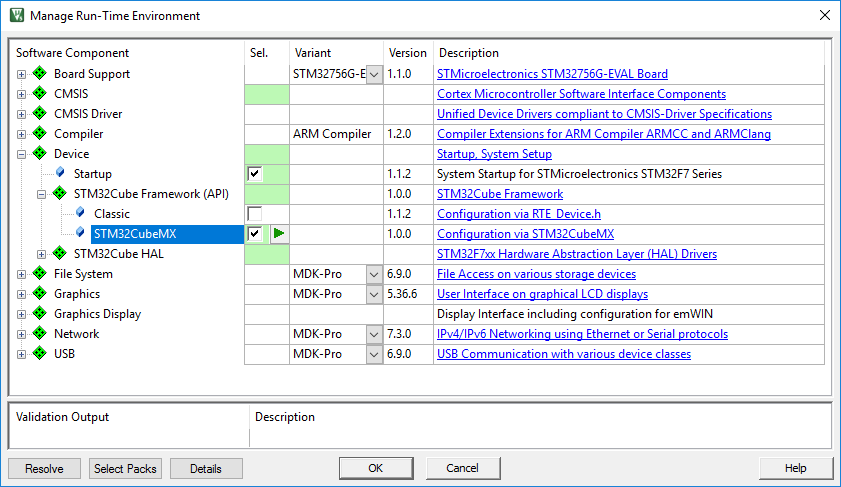Click the Startup blue component icon
This screenshot has width=841, height=487.
coord(60,173)
